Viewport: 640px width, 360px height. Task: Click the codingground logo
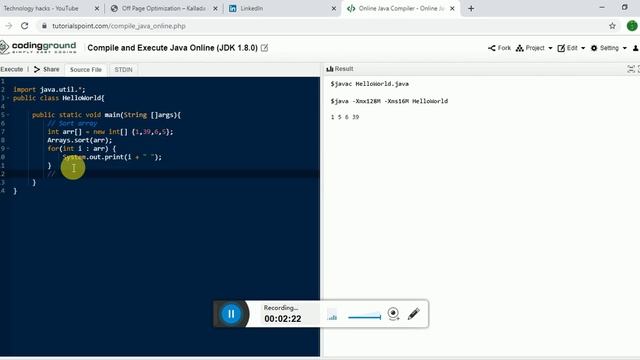38,47
